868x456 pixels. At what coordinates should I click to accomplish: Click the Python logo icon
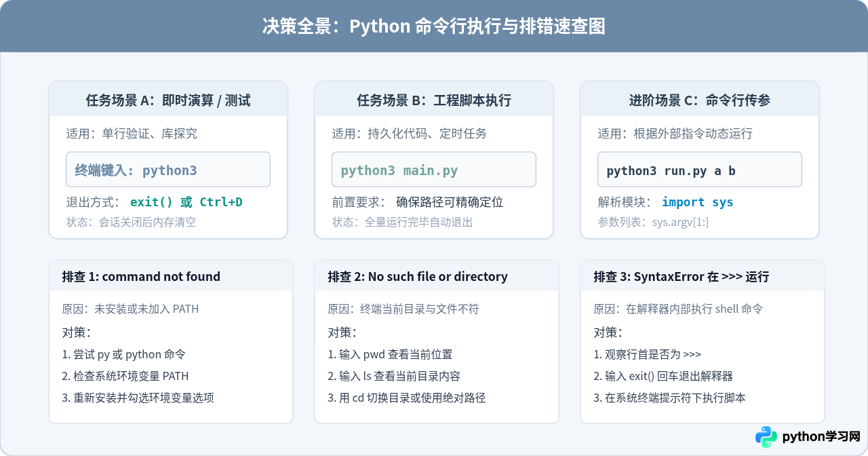(x=766, y=437)
